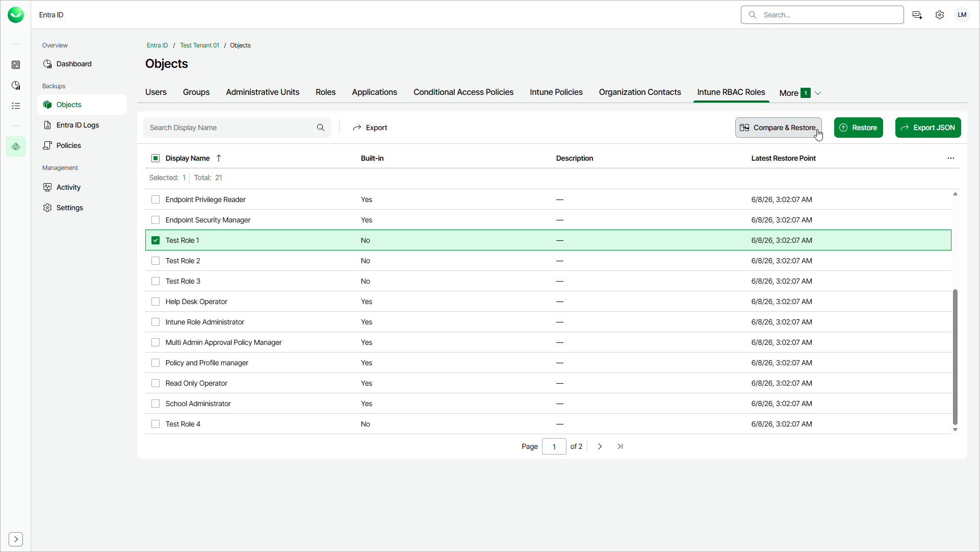This screenshot has width=980, height=552.
Task: Focus the Search Display Name field
Action: pyautogui.click(x=237, y=128)
